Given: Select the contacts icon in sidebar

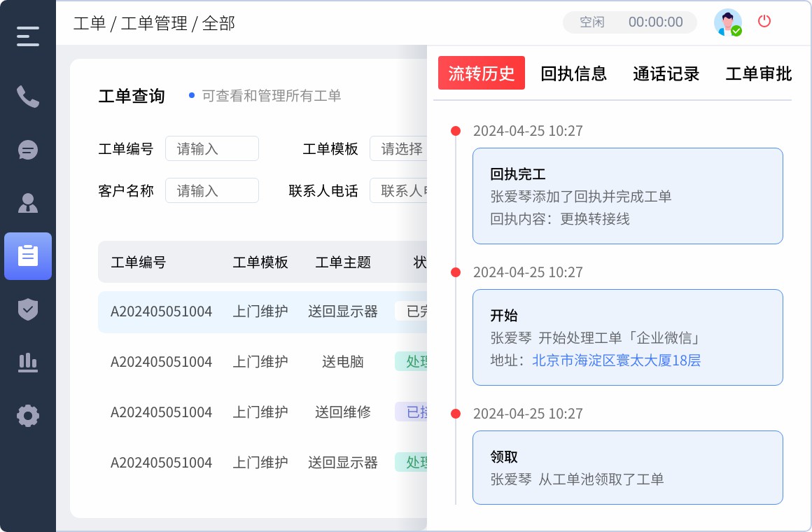Looking at the screenshot, I should [28, 203].
